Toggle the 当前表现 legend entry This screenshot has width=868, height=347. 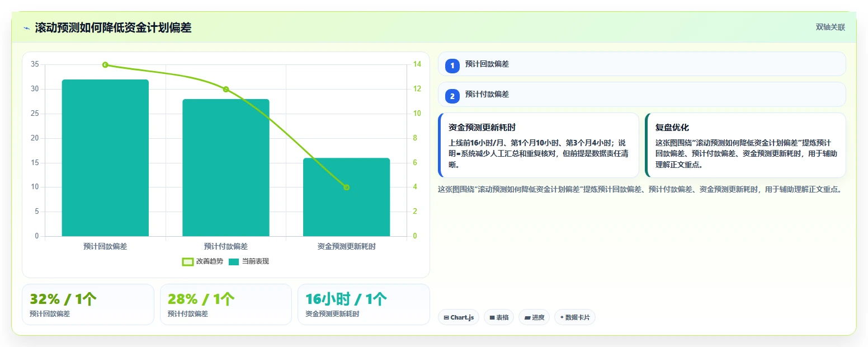pyautogui.click(x=249, y=261)
